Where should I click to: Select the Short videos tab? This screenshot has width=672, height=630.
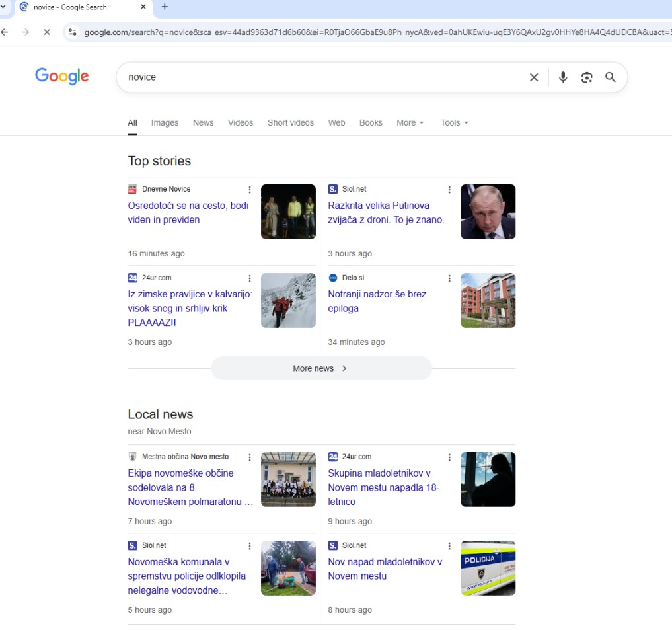coord(290,123)
